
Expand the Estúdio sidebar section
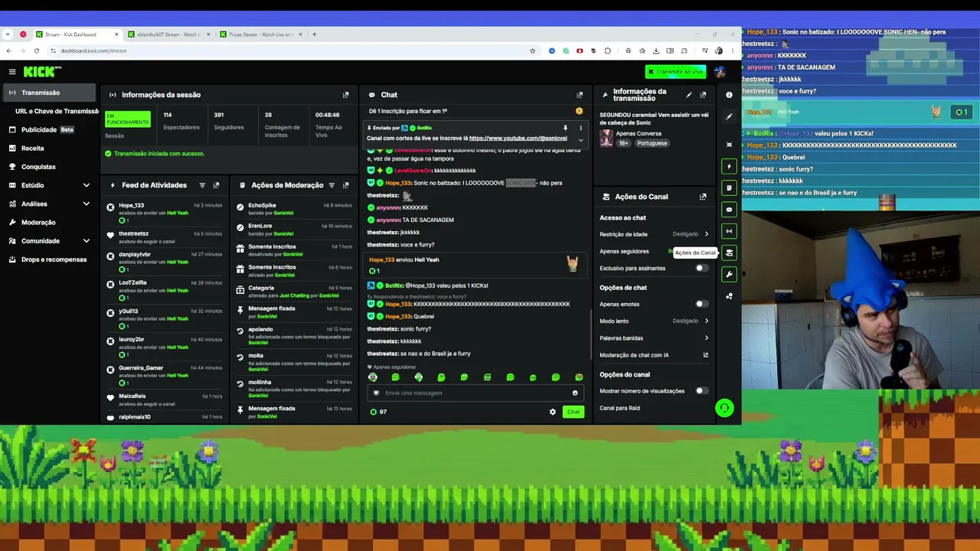point(86,185)
